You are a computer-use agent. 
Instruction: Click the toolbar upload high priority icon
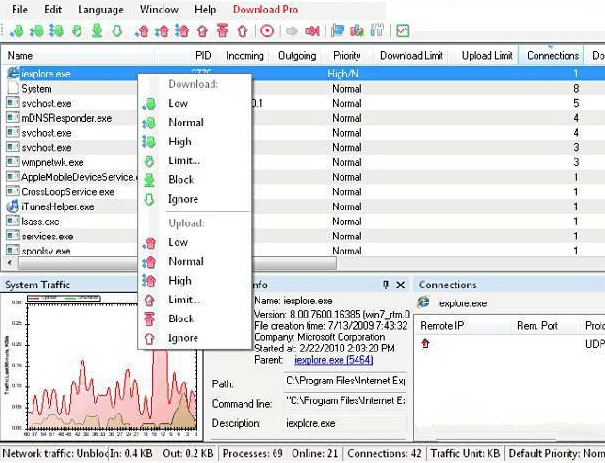(182, 30)
